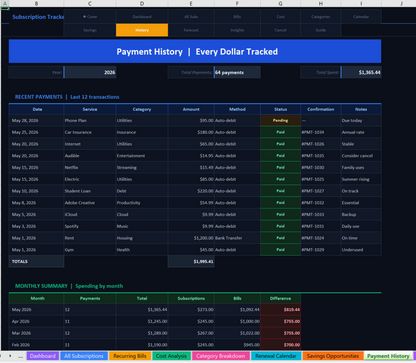416x363 pixels.
Task: Click the Year value cell showing 2026
Action: coord(90,72)
